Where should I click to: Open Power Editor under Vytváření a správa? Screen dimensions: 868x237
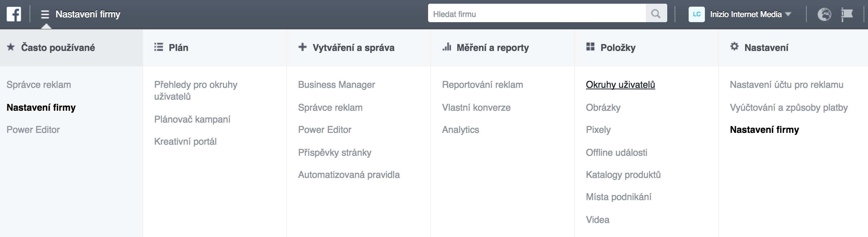click(x=325, y=130)
